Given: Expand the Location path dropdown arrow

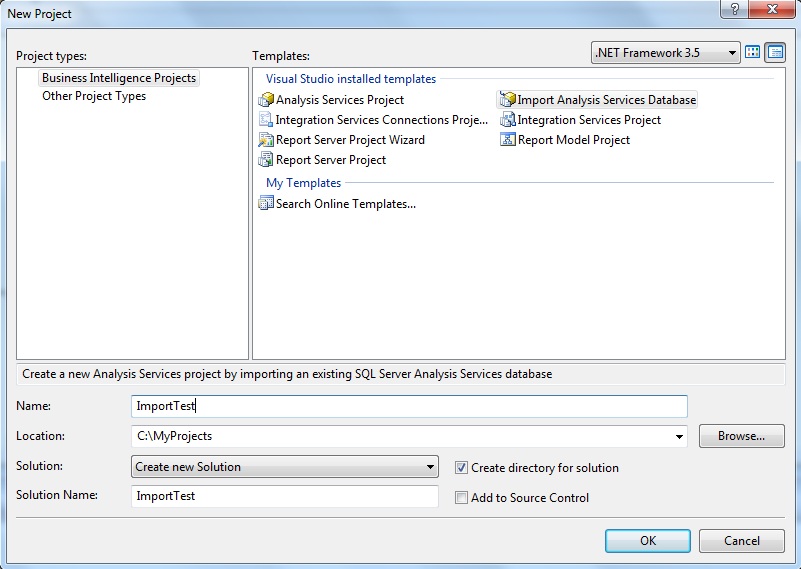Looking at the screenshot, I should pyautogui.click(x=679, y=436).
